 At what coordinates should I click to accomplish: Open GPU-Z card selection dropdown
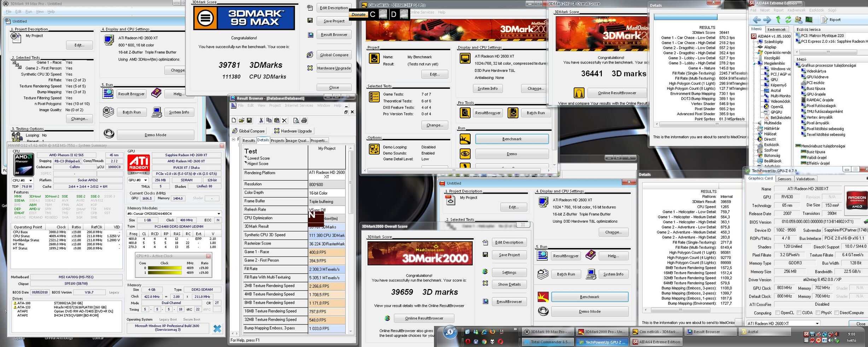[x=783, y=323]
